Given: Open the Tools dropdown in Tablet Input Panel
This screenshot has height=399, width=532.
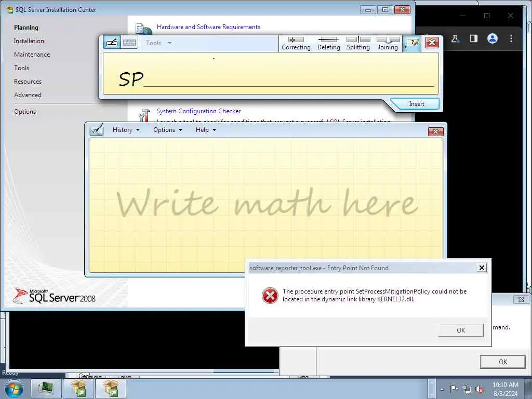Looking at the screenshot, I should (158, 43).
